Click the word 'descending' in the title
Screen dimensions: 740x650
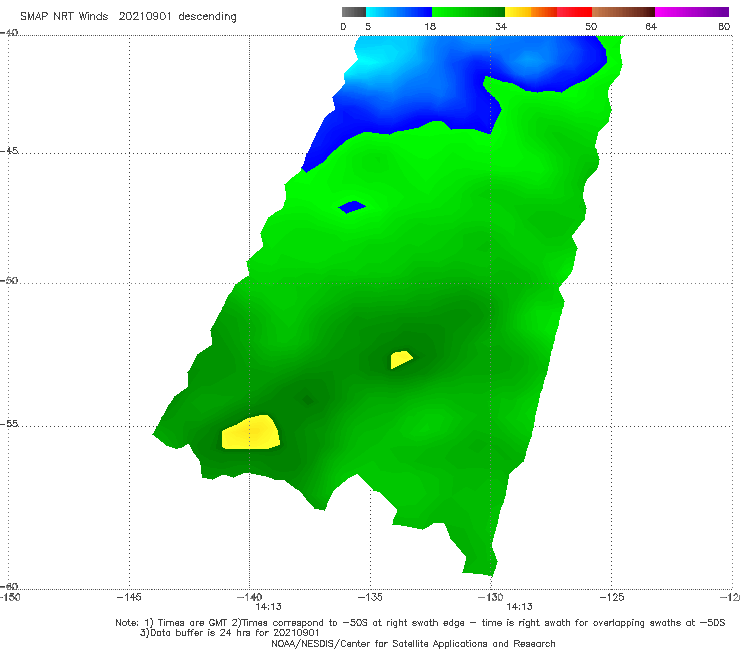tap(207, 17)
